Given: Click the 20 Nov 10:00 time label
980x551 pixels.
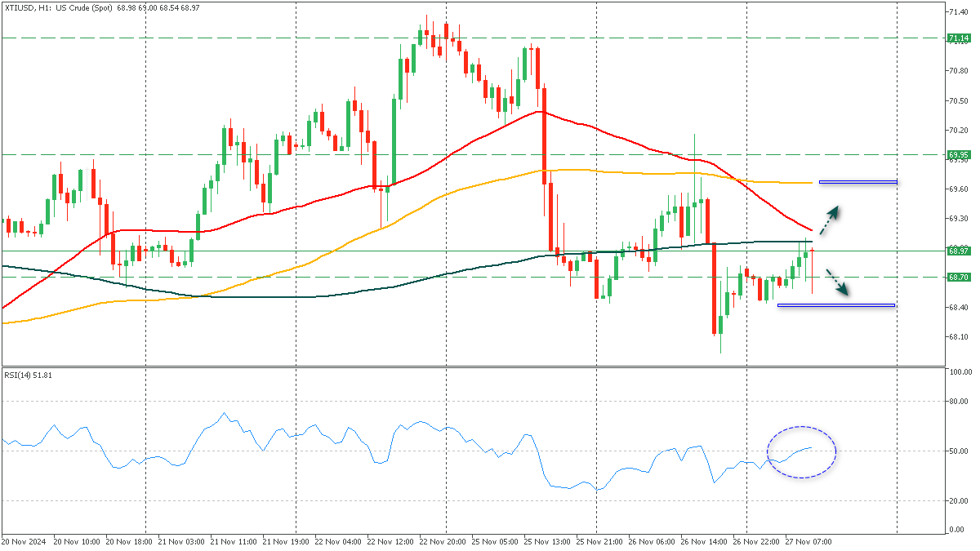Looking at the screenshot, I should coord(77,541).
